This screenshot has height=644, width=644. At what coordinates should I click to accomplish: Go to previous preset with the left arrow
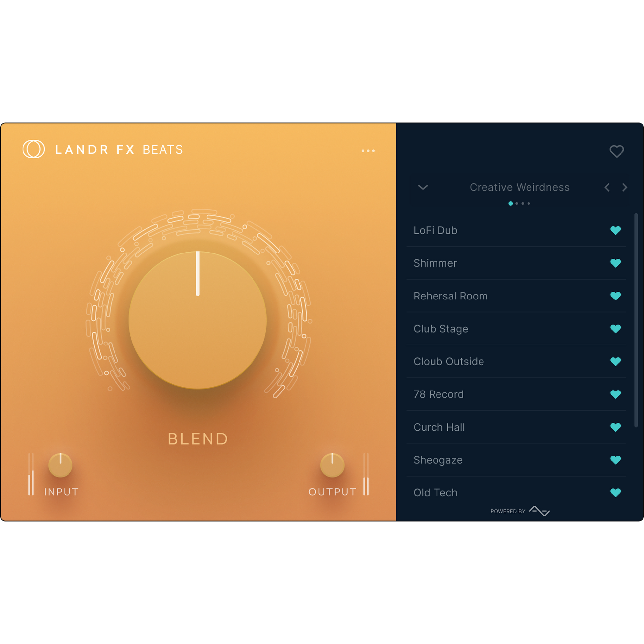pyautogui.click(x=607, y=187)
